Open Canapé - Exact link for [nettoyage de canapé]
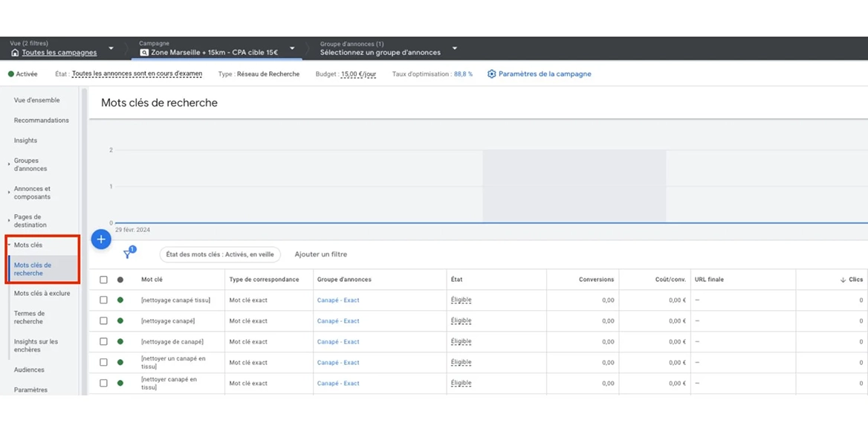The width and height of the screenshot is (868, 432). [x=338, y=342]
